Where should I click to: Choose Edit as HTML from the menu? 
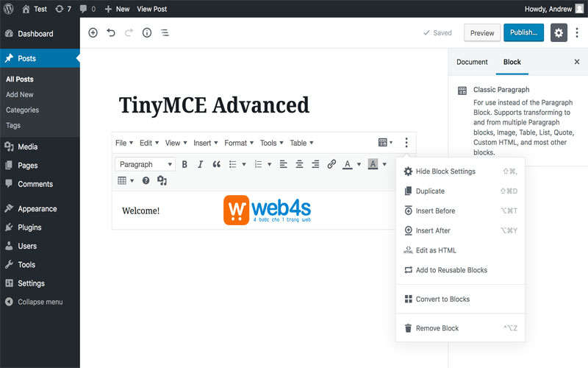[436, 250]
